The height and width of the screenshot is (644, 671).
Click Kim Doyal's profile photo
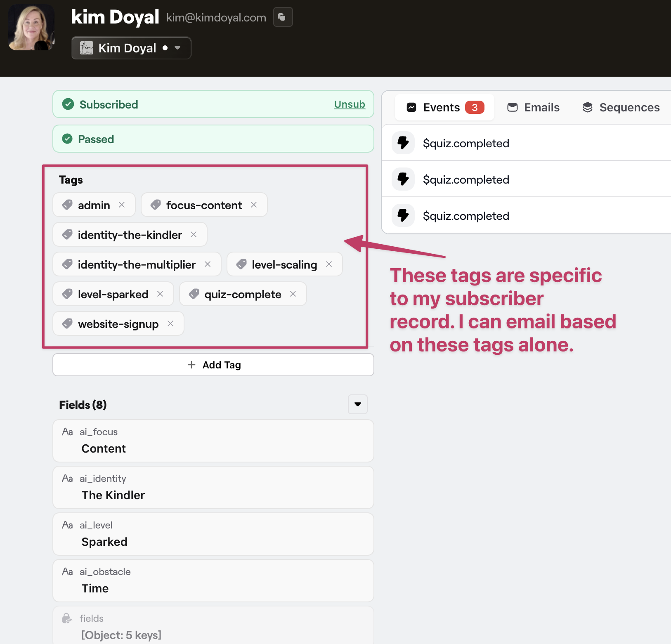(31, 27)
